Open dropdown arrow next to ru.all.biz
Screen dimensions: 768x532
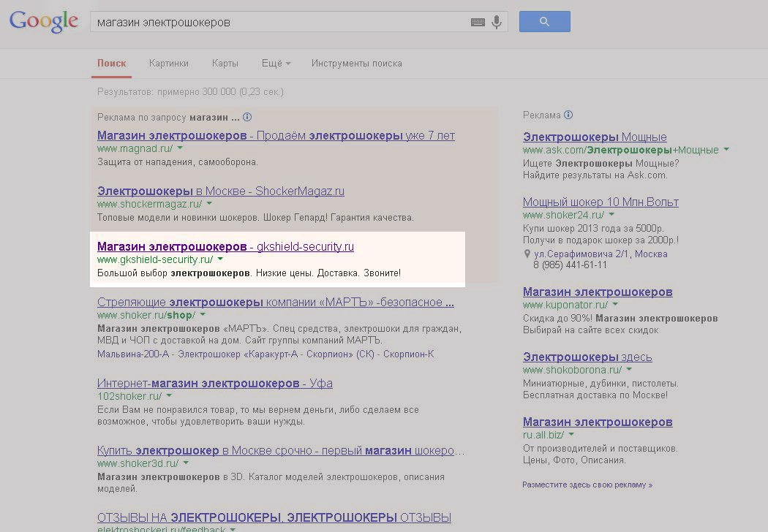click(571, 434)
